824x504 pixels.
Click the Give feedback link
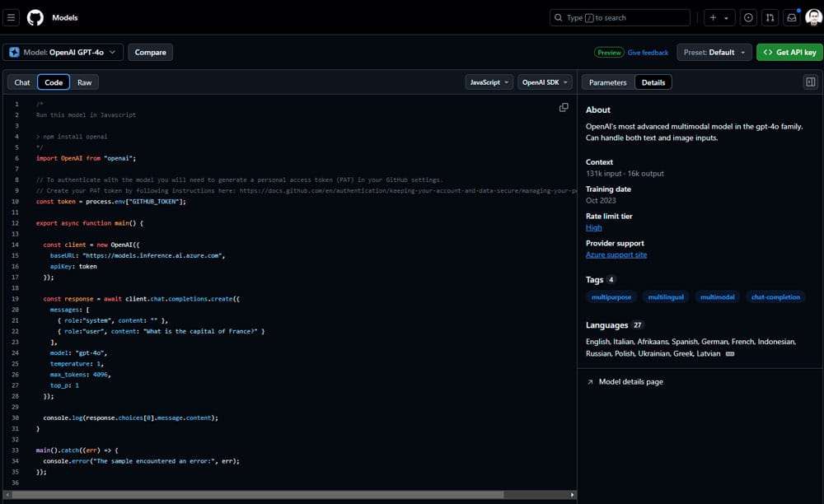(x=648, y=53)
